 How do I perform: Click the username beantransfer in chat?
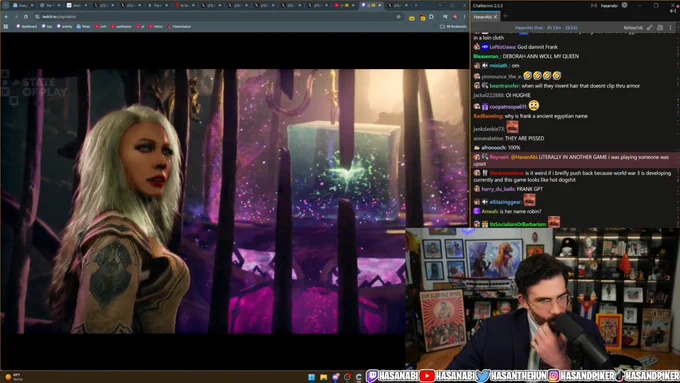504,86
